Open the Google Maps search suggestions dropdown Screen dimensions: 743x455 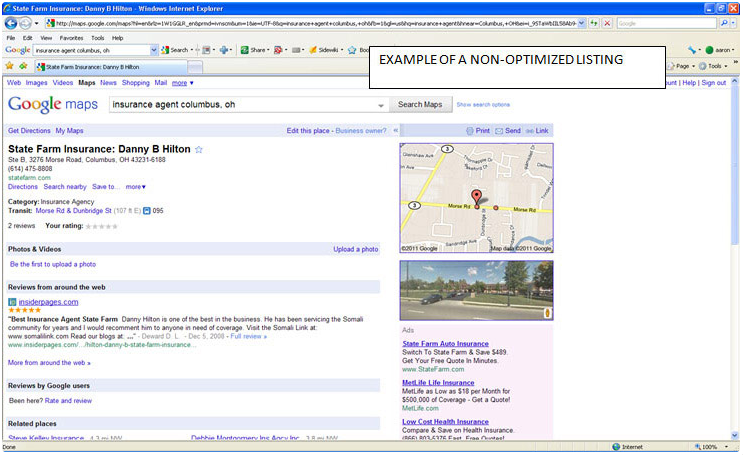click(x=381, y=105)
